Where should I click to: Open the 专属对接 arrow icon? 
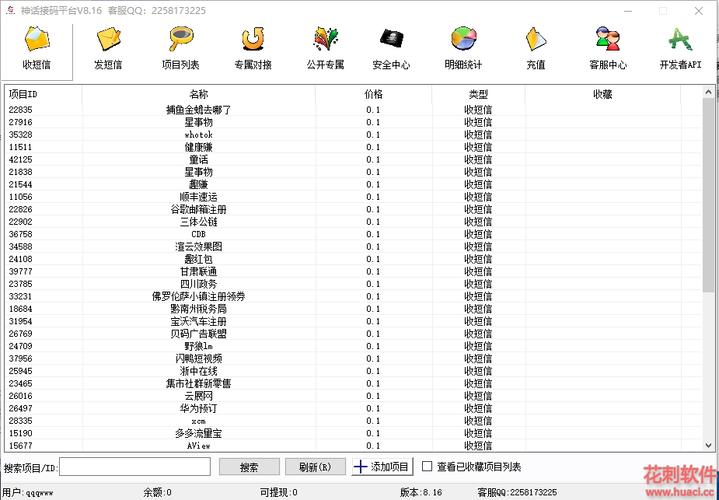[253, 39]
